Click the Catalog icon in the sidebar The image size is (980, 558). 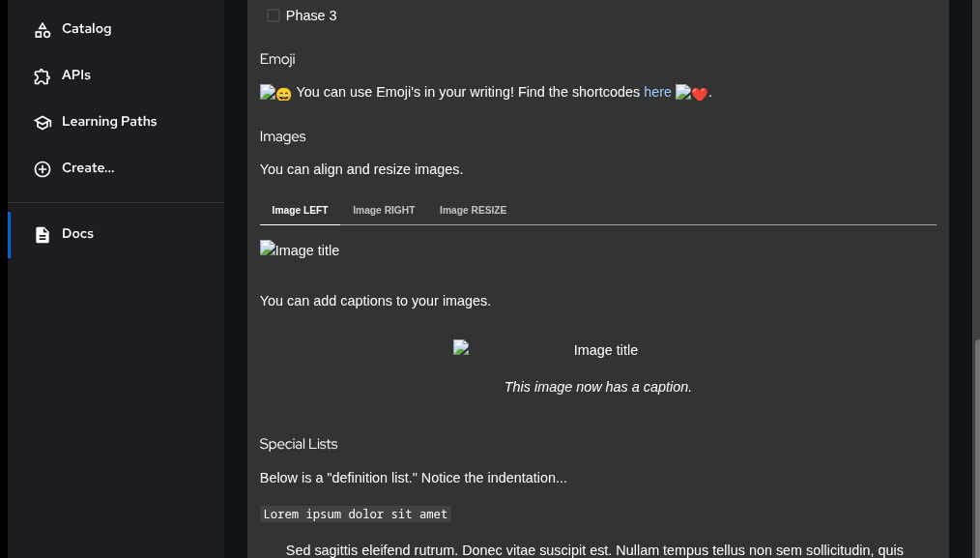43,30
